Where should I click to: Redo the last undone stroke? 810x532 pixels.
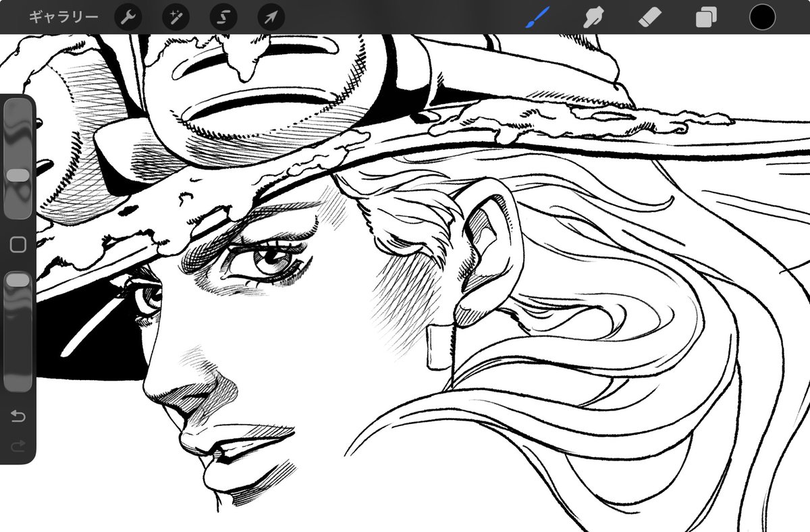tap(18, 446)
